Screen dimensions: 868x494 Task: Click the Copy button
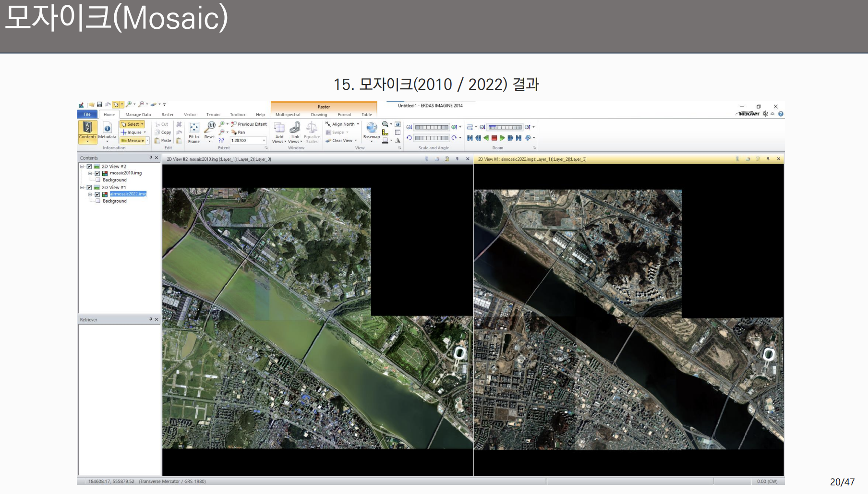(x=163, y=133)
